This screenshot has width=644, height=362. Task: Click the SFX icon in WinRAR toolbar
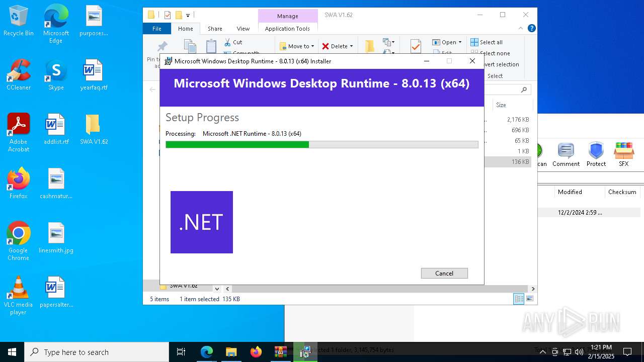(x=623, y=154)
